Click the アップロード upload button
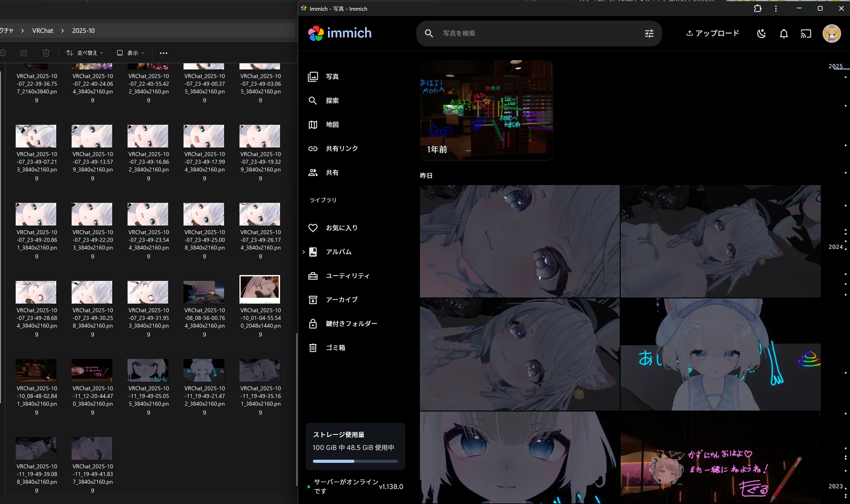850x504 pixels. [712, 33]
